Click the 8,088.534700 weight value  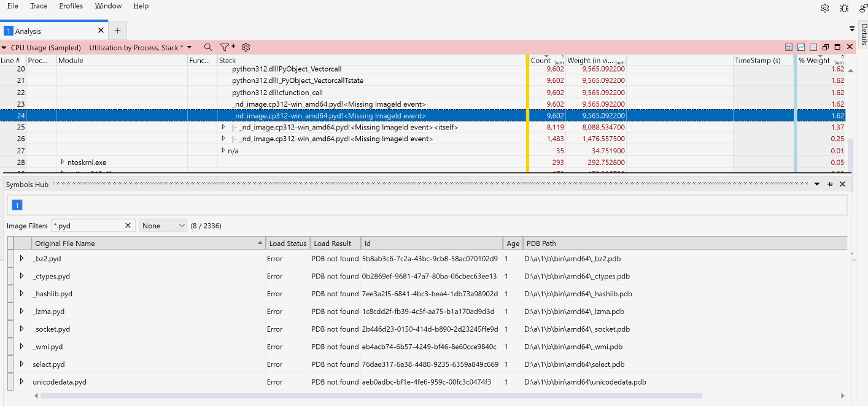[603, 128]
